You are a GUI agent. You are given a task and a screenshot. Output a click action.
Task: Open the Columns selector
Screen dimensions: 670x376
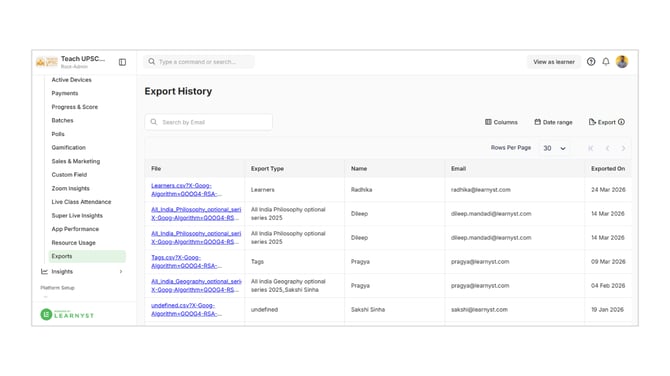(501, 122)
